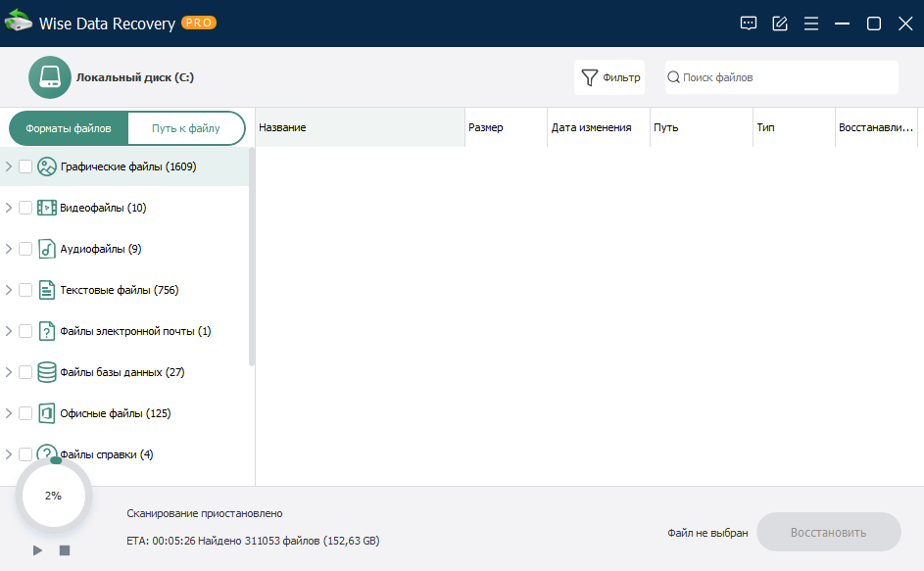Expand the Файлы электронной почты category
The image size is (924, 571).
[9, 331]
